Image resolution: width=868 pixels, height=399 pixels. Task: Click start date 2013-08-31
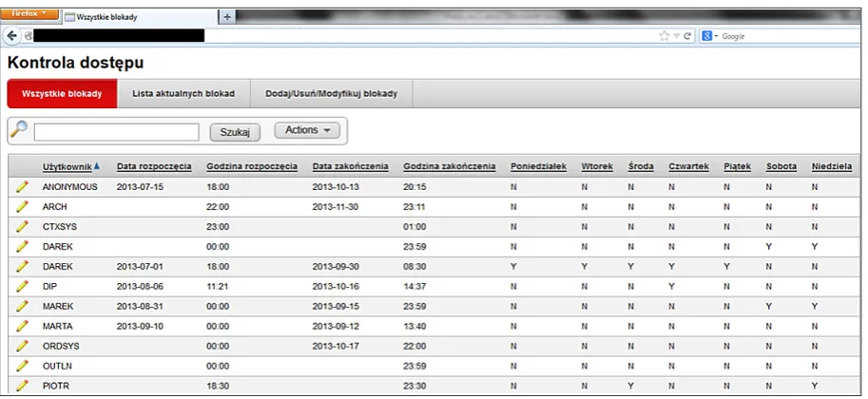point(140,307)
